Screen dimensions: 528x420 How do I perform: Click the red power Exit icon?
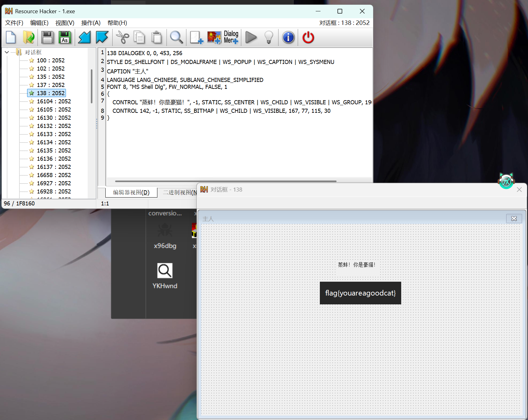click(x=308, y=37)
